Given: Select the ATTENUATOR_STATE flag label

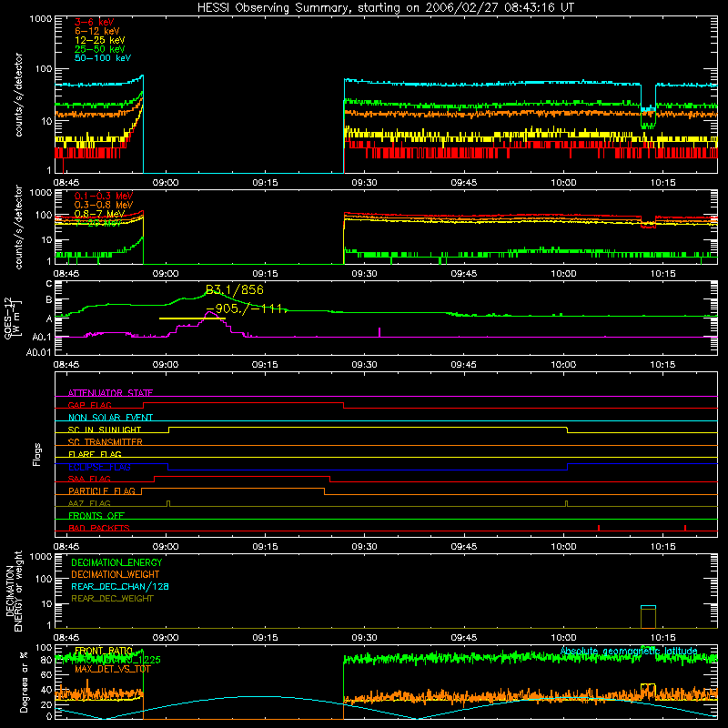Looking at the screenshot, I should point(110,393).
